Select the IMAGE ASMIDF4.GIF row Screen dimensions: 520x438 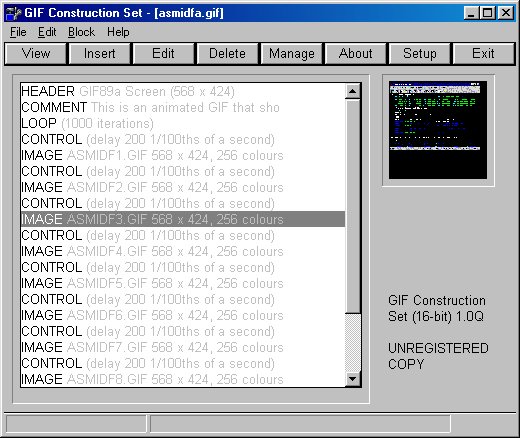coord(183,251)
